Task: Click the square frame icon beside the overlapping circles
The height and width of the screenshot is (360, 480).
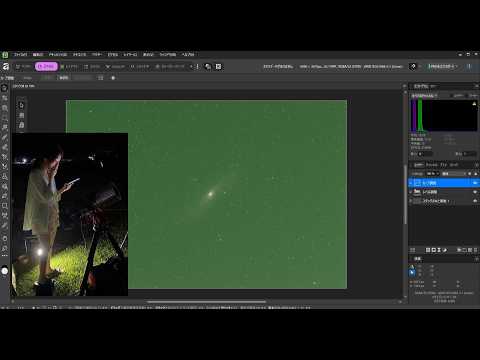Action: (218, 67)
